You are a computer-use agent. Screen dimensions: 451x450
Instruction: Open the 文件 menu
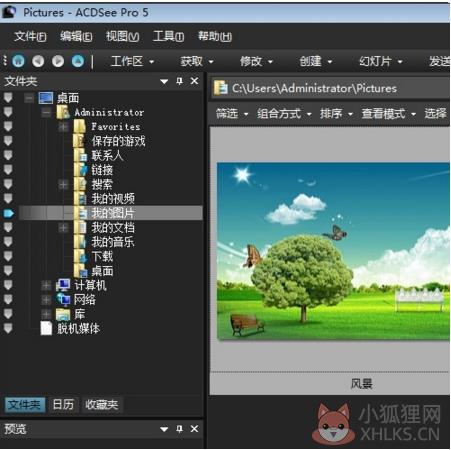tap(30, 36)
